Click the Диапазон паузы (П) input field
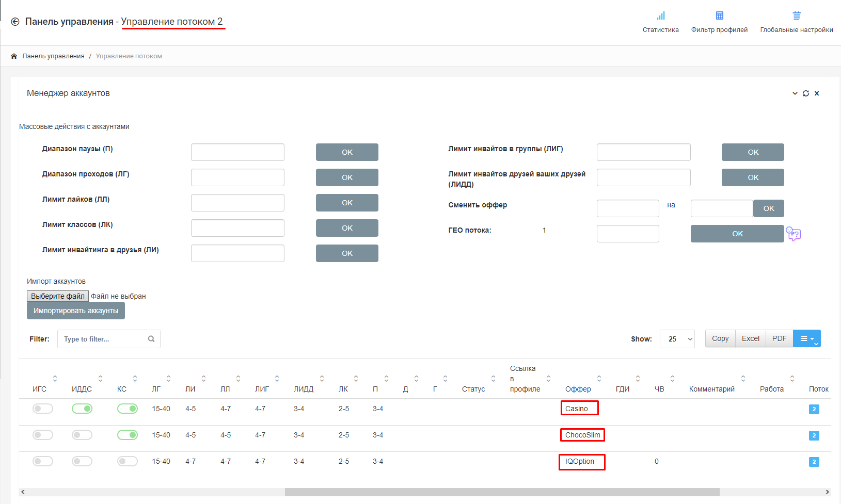This screenshot has height=504, width=841. click(x=237, y=152)
